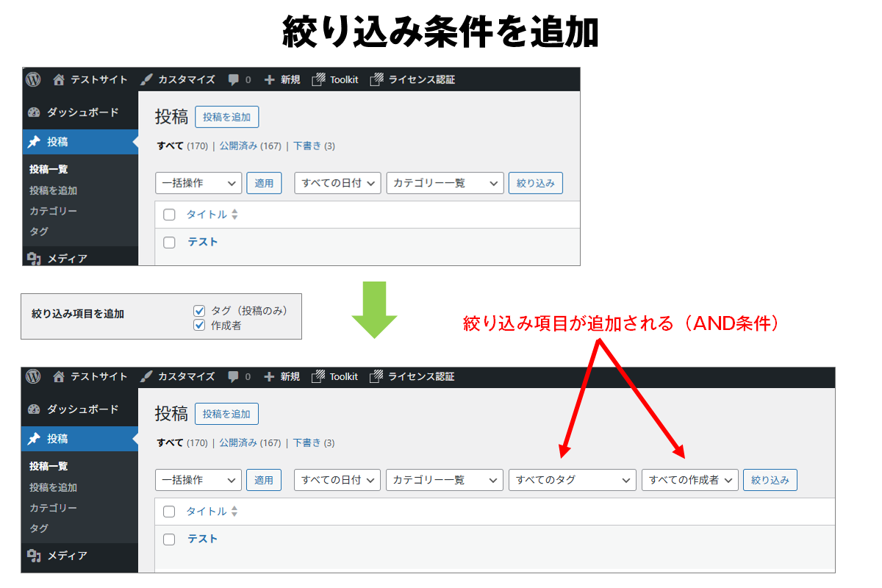
Task: Click 投稿を追加 button beside bottom 投稿 heading
Action: [226, 414]
